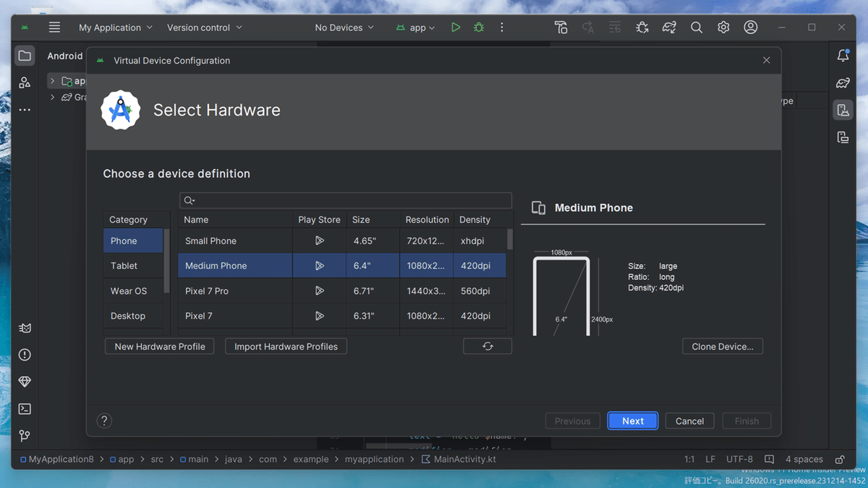
Task: Toggle the read-only lock status icon
Action: coord(840,459)
